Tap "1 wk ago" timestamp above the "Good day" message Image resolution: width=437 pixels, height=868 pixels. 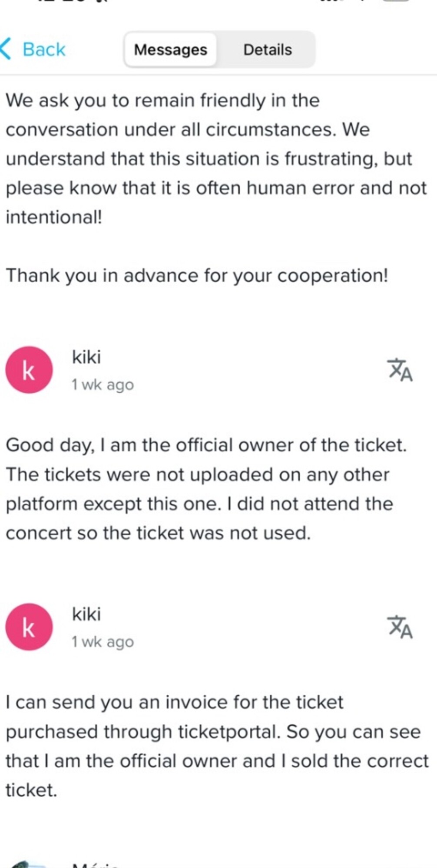tap(103, 385)
